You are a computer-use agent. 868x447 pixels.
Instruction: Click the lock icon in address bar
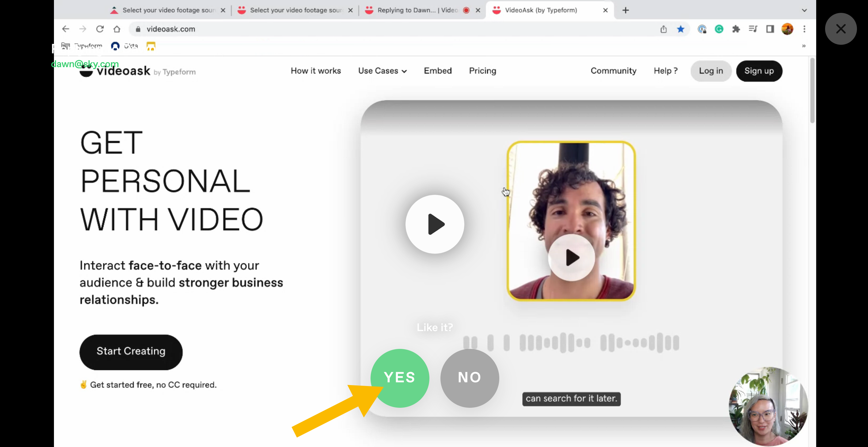138,29
